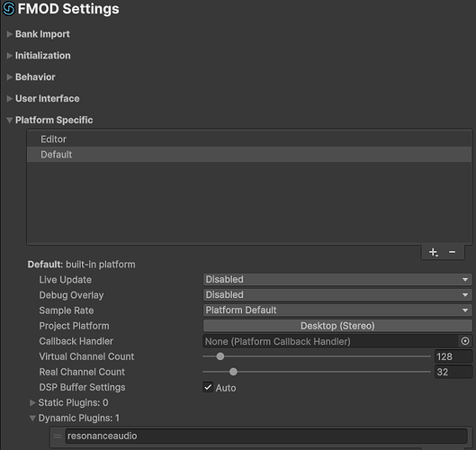
Task: Toggle the DSP Buffer Settings Auto checkbox
Action: tap(208, 387)
